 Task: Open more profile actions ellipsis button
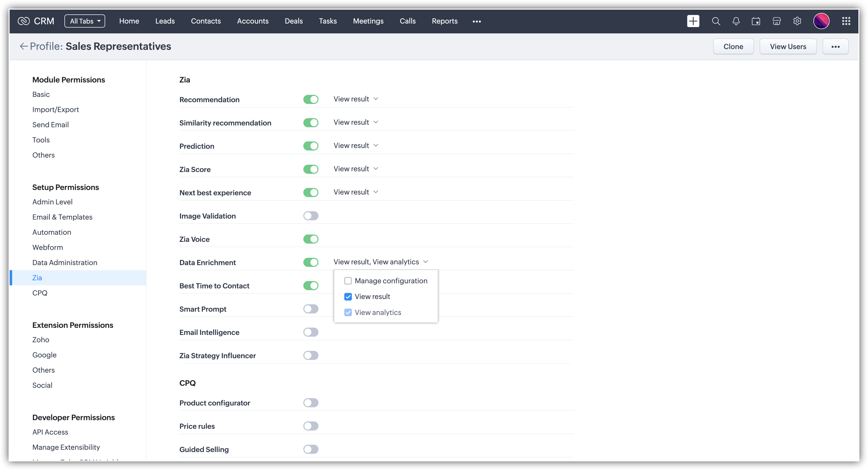(x=835, y=47)
